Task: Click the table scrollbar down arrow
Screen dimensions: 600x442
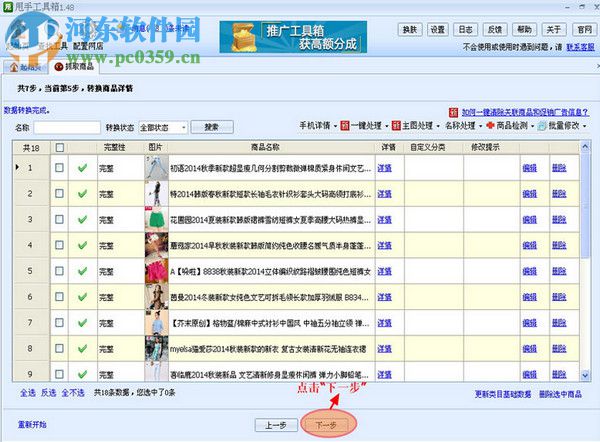Action: (585, 375)
